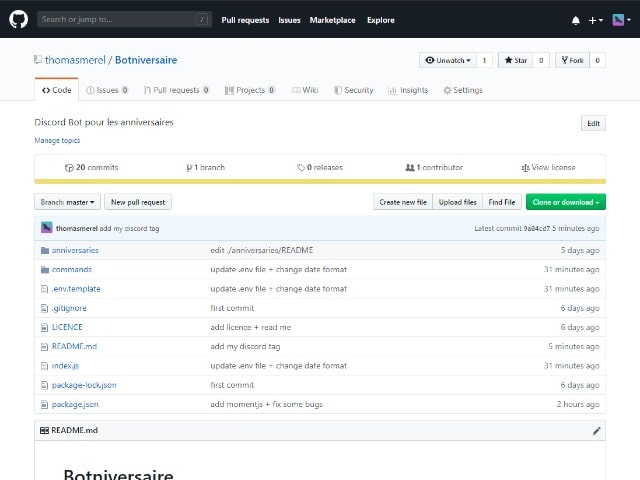Image resolution: width=640 pixels, height=480 pixels.
Task: Open the index.js file
Action: [x=65, y=366]
